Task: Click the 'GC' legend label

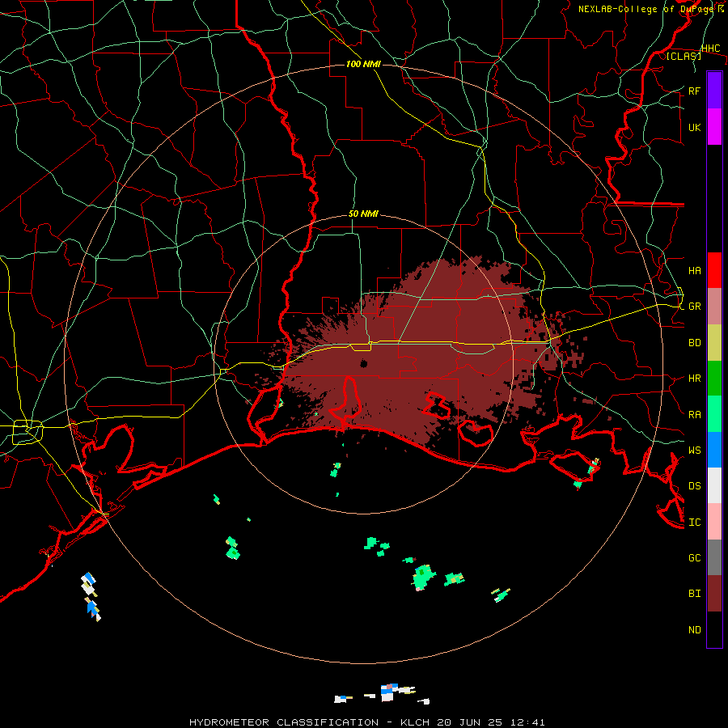Action: (x=694, y=558)
